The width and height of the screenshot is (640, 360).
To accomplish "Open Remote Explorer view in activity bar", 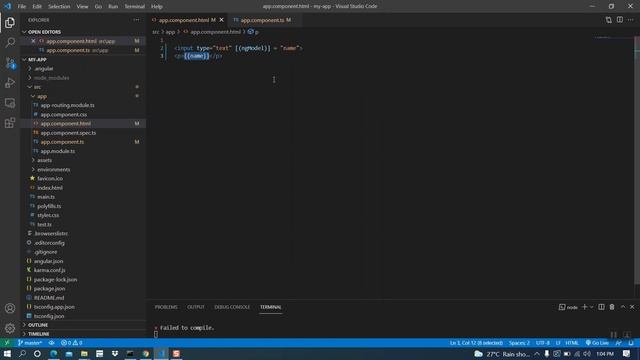I will 10,103.
